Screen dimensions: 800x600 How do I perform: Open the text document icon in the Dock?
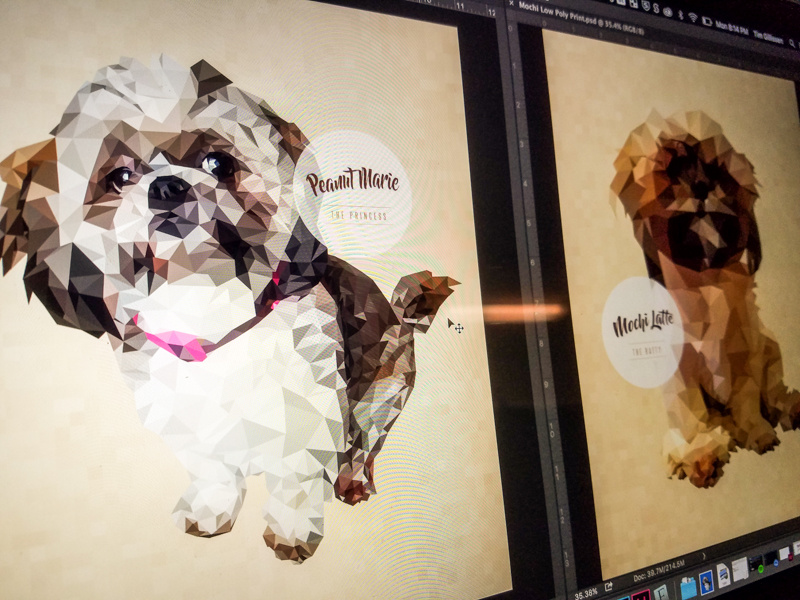(x=739, y=568)
